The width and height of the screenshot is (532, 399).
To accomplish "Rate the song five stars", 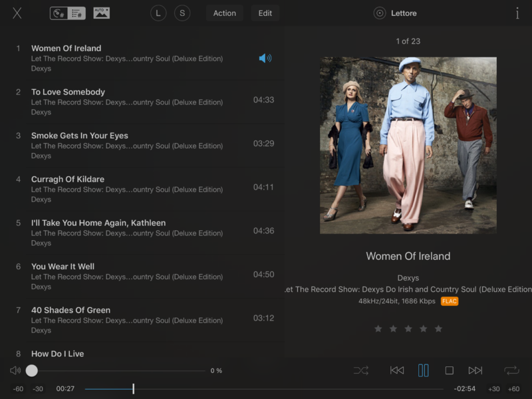I will [x=438, y=329].
